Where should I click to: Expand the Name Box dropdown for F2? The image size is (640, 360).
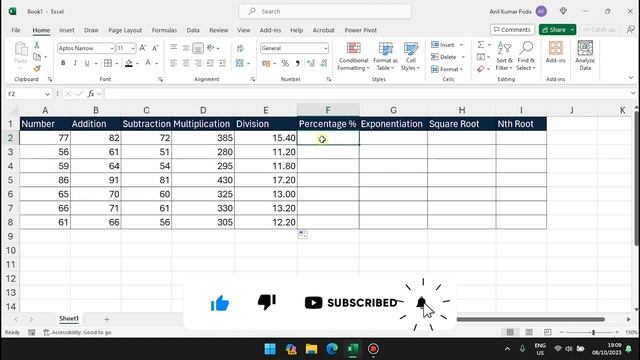pos(47,94)
